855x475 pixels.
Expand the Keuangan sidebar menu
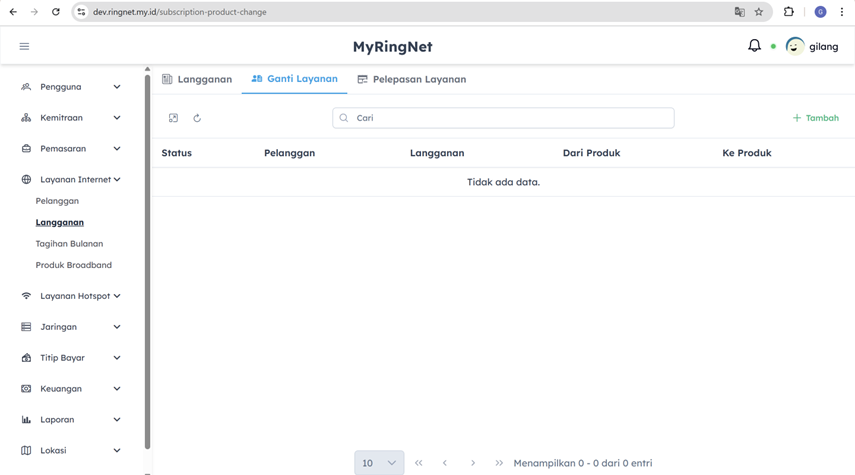point(71,389)
